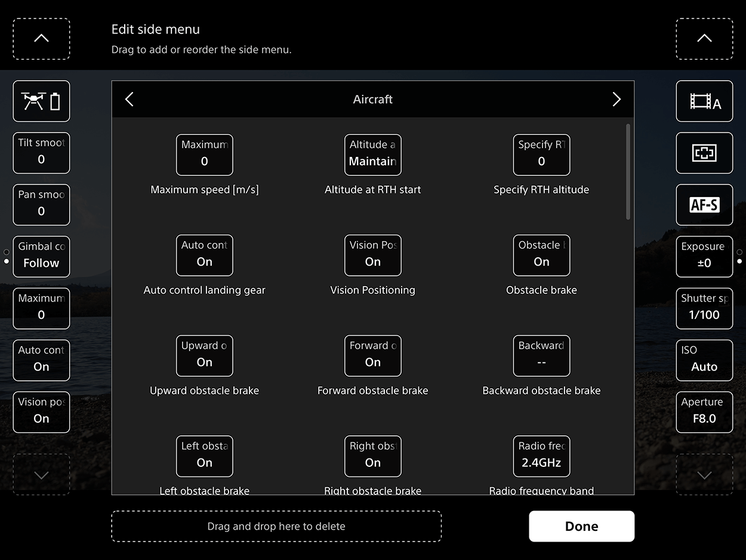Select the Maximum speed tile in Aircraft
Screen dimensions: 746x560
pos(204,155)
